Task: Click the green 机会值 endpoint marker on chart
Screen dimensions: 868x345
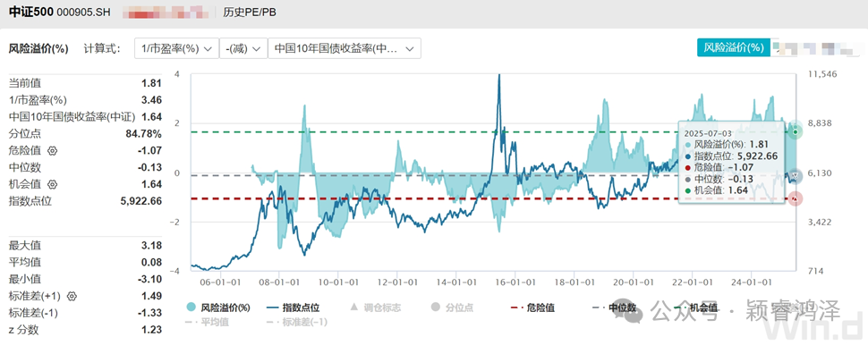Action: (x=796, y=131)
